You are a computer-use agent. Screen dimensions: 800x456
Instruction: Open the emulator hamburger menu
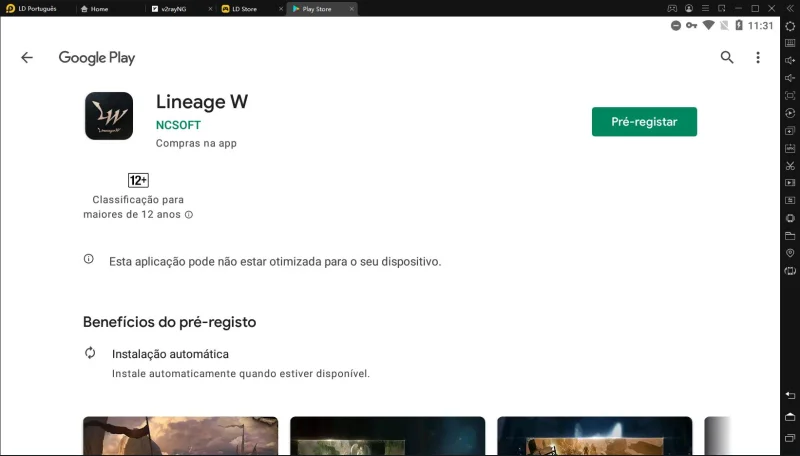[705, 8]
